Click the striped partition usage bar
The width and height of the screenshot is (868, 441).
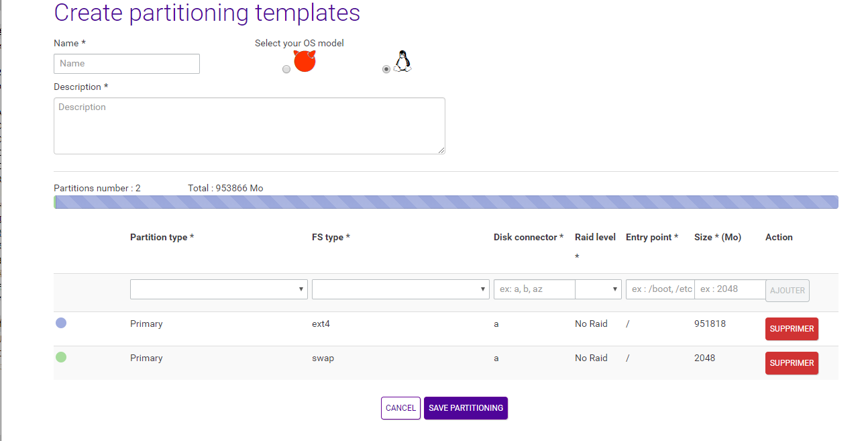[x=446, y=202]
